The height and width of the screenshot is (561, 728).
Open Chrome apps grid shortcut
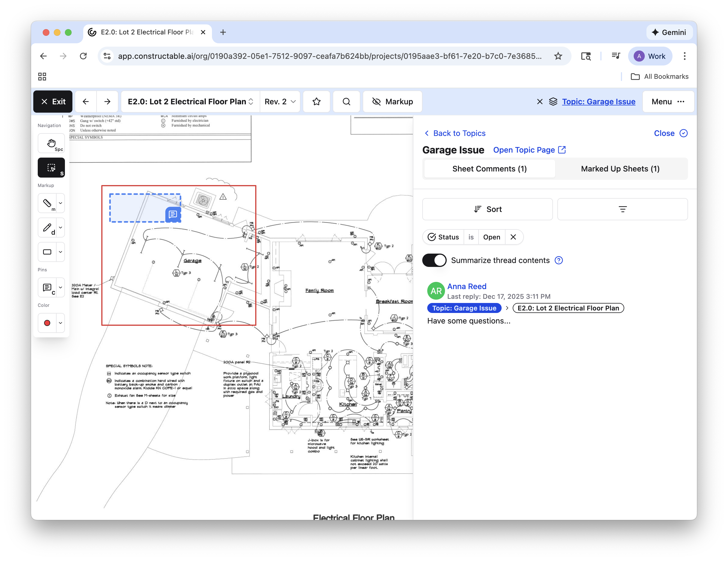coord(42,77)
